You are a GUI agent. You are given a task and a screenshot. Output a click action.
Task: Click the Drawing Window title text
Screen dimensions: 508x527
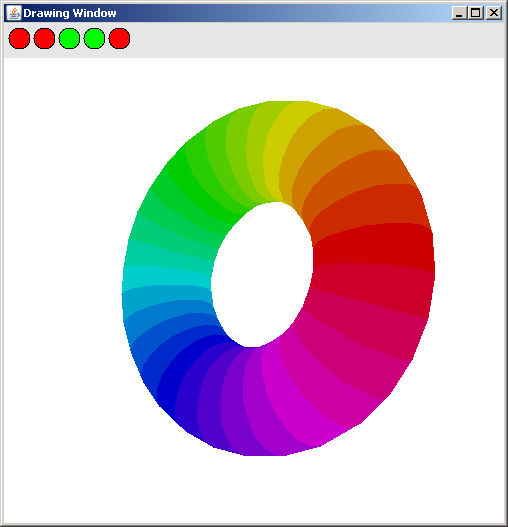[70, 13]
